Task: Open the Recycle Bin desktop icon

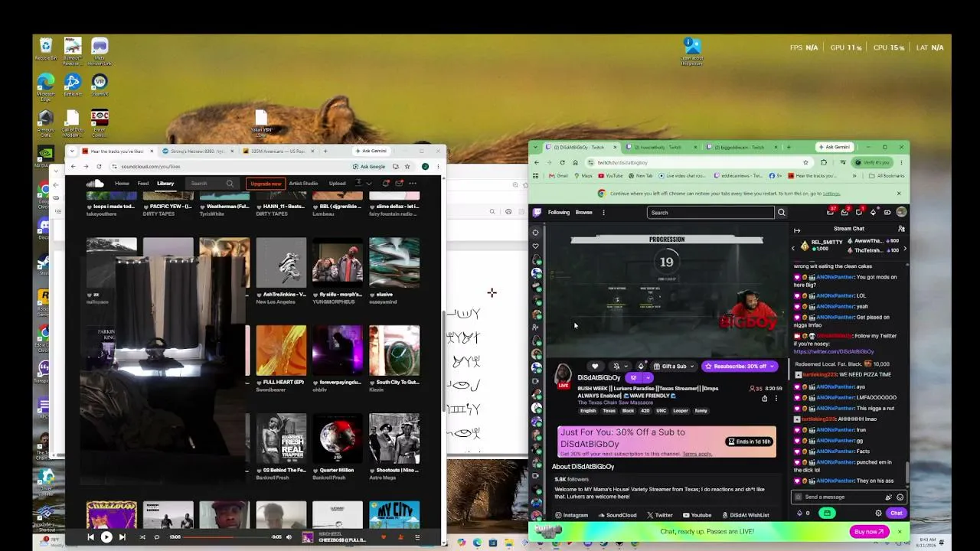Action: pos(46,50)
